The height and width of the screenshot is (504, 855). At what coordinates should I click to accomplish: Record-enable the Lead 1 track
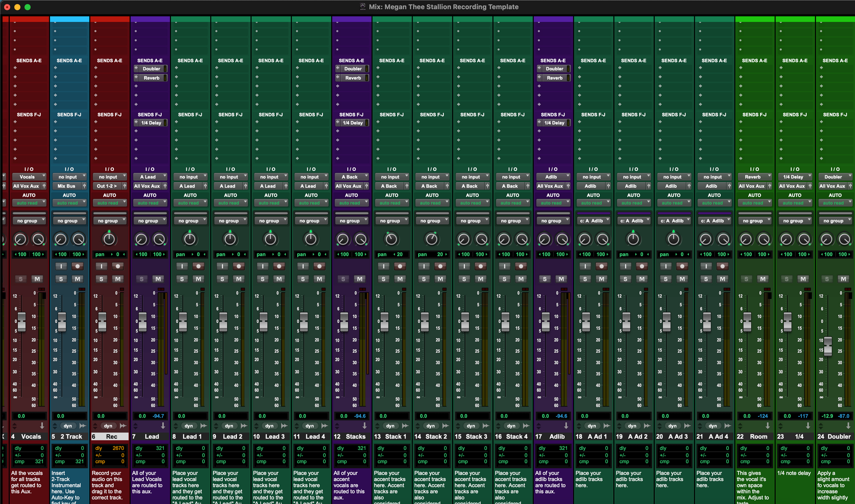[x=199, y=266]
